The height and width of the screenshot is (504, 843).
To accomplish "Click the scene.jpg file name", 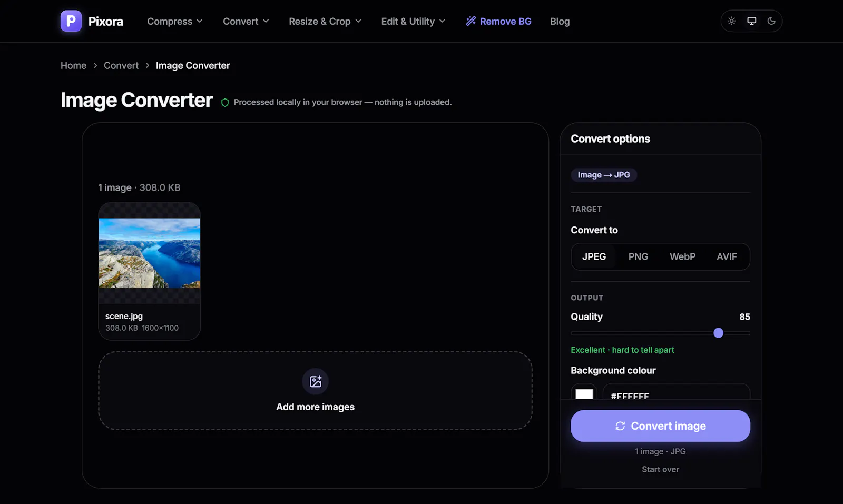I will pos(124,316).
